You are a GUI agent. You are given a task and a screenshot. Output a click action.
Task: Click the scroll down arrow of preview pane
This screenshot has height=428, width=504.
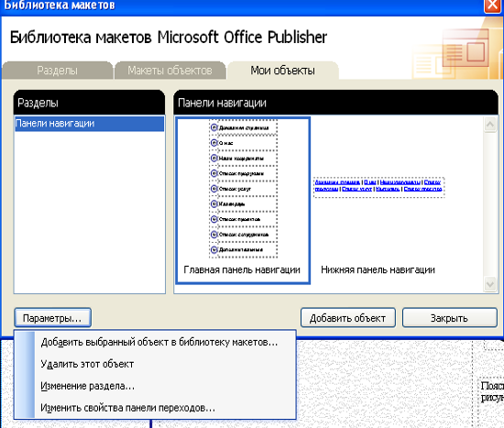[490, 284]
